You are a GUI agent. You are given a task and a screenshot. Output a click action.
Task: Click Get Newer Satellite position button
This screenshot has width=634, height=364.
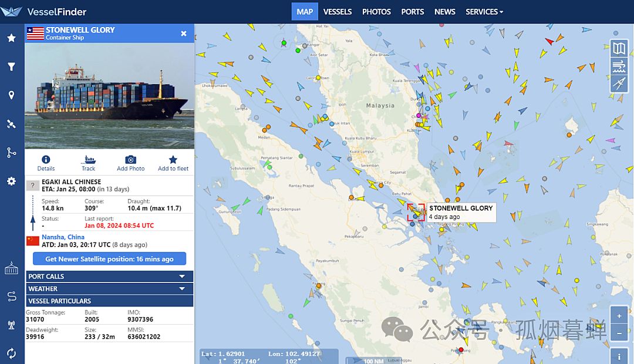[109, 259]
